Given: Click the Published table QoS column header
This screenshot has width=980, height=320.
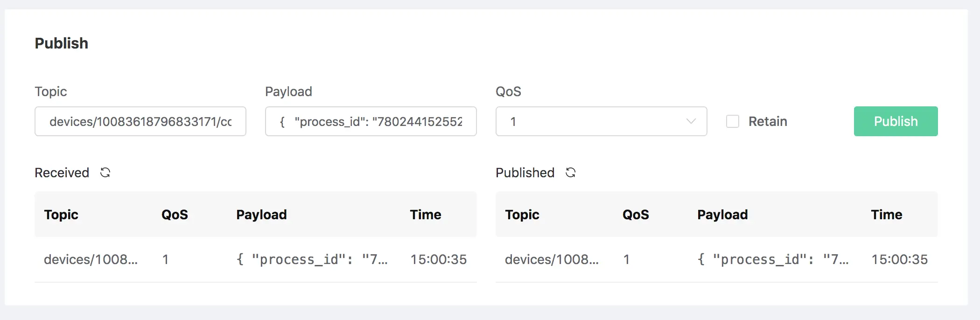Looking at the screenshot, I should [636, 215].
